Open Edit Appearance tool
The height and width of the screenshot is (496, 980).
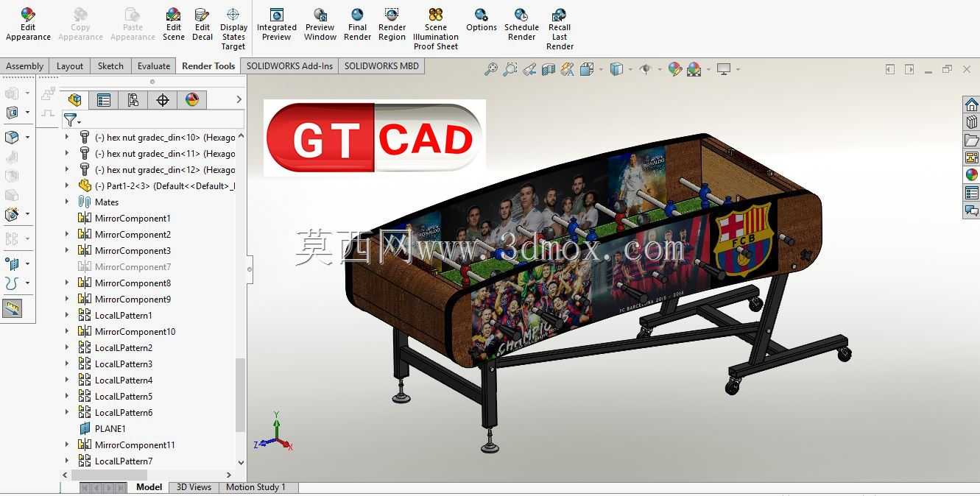pos(28,24)
